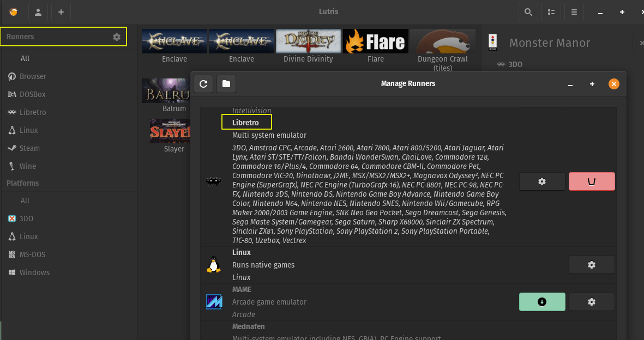The width and height of the screenshot is (644, 340).
Task: Select Wine runner in sidebar
Action: 27,166
